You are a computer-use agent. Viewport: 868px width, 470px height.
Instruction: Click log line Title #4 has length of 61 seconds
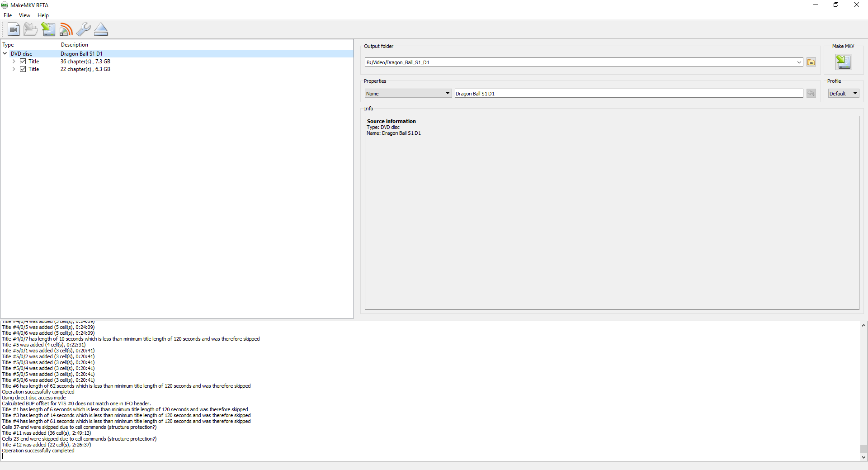126,421
